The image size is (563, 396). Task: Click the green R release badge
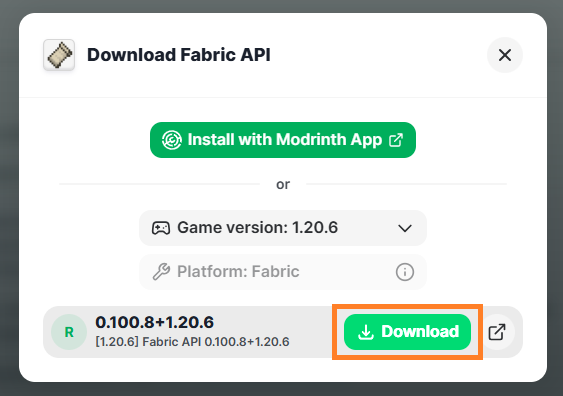[x=69, y=332]
